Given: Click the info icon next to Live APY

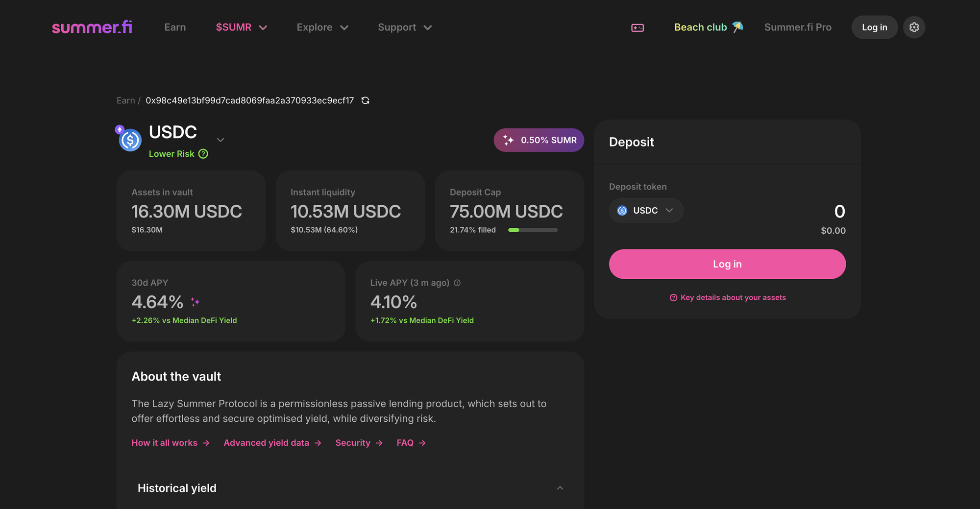Looking at the screenshot, I should (x=457, y=283).
